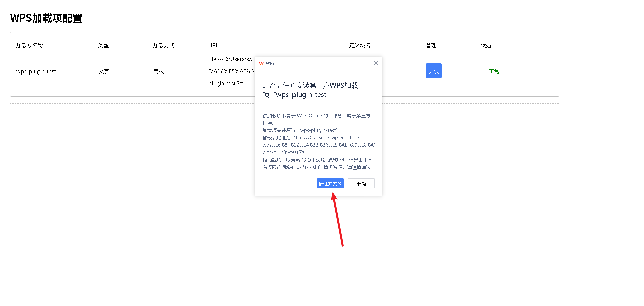Click the 取消 button in the dialog
The image size is (644, 306).
tap(361, 183)
